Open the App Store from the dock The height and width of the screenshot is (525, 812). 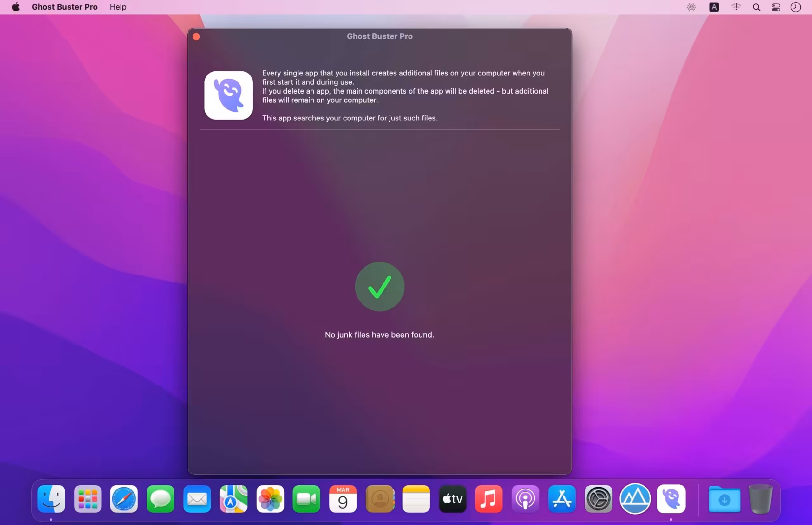pyautogui.click(x=562, y=499)
